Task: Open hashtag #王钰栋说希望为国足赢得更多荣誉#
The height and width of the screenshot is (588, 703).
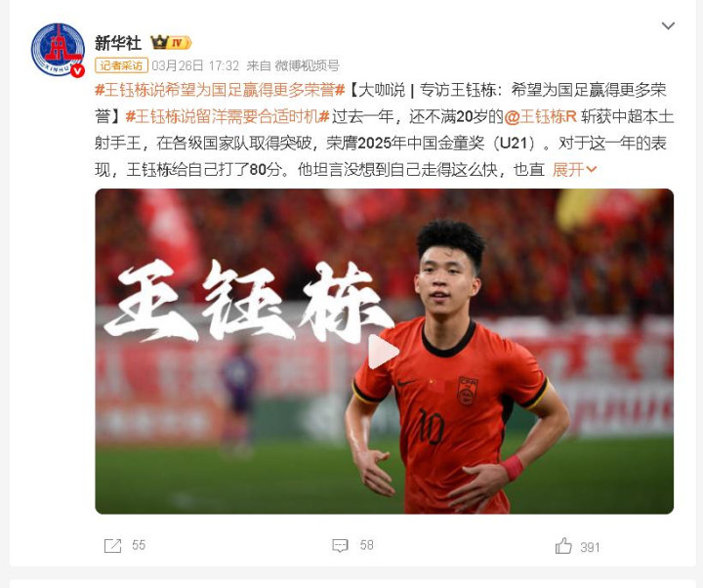Action: [220, 90]
